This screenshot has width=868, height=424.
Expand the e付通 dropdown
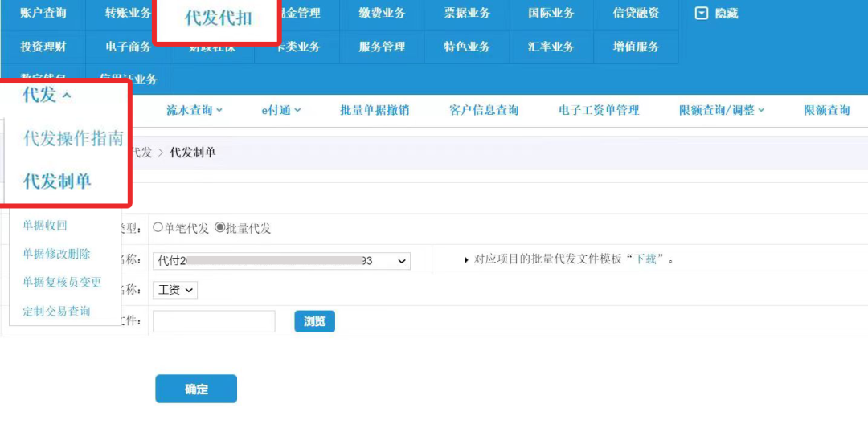pyautogui.click(x=281, y=111)
